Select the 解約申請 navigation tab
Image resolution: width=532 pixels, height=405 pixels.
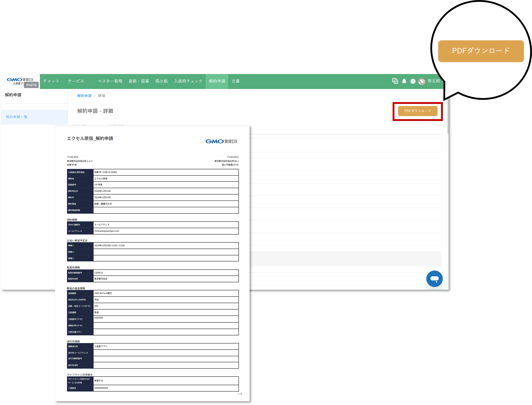pyautogui.click(x=217, y=81)
